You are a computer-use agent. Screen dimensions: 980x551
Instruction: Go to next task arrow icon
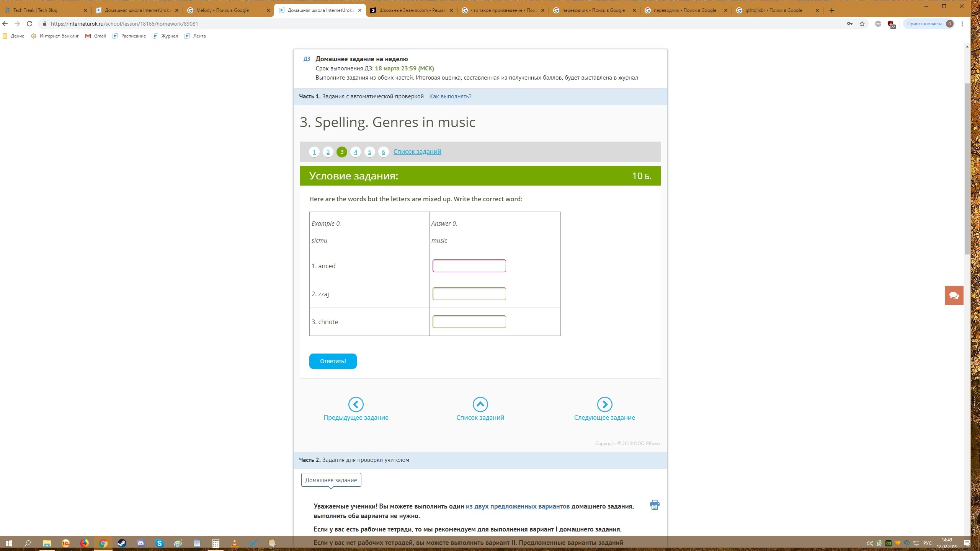click(x=604, y=404)
